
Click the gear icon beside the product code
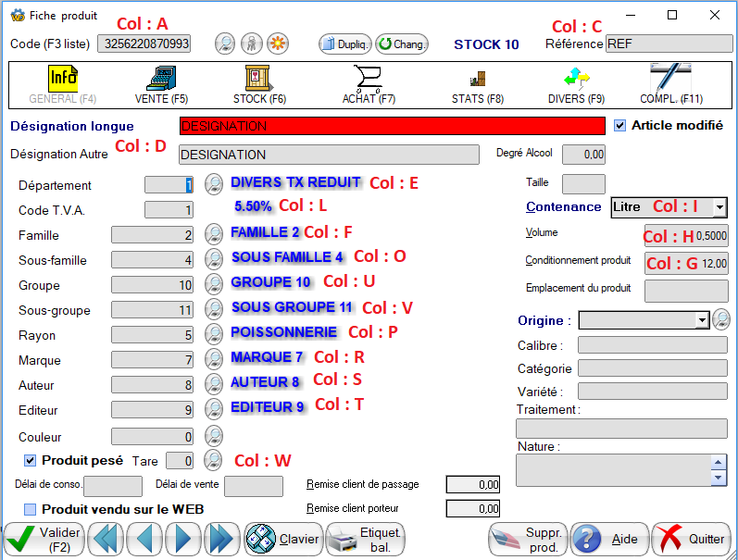(277, 44)
